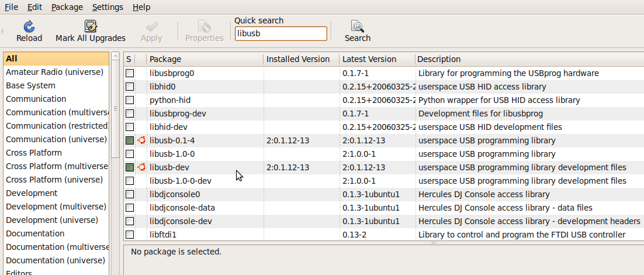Viewport: 644px width, 275px height.
Task: Select the Communication (multiverse) category
Action: (56, 112)
